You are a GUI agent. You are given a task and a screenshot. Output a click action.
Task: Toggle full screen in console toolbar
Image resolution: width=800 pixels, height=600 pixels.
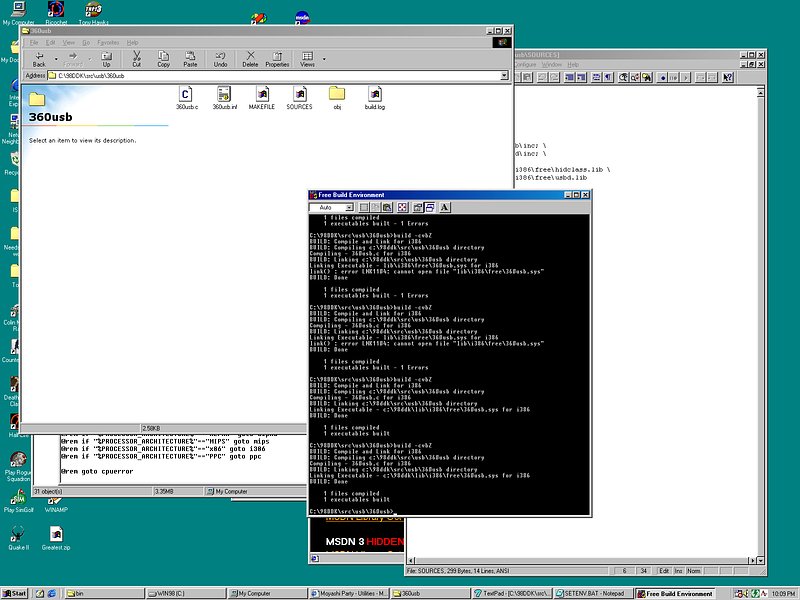(x=401, y=207)
